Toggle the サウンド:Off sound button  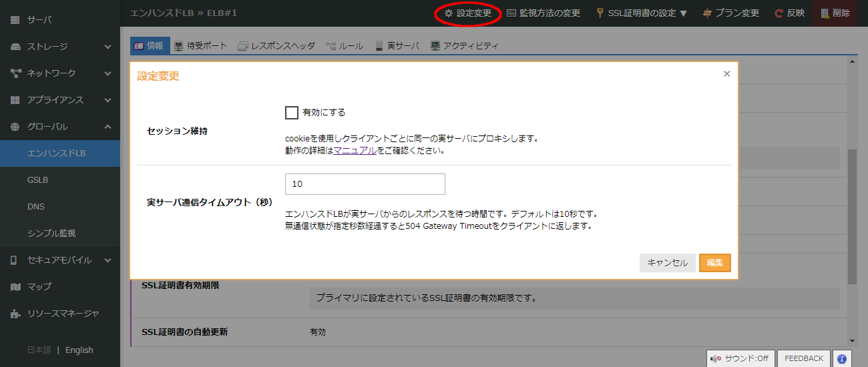(740, 358)
